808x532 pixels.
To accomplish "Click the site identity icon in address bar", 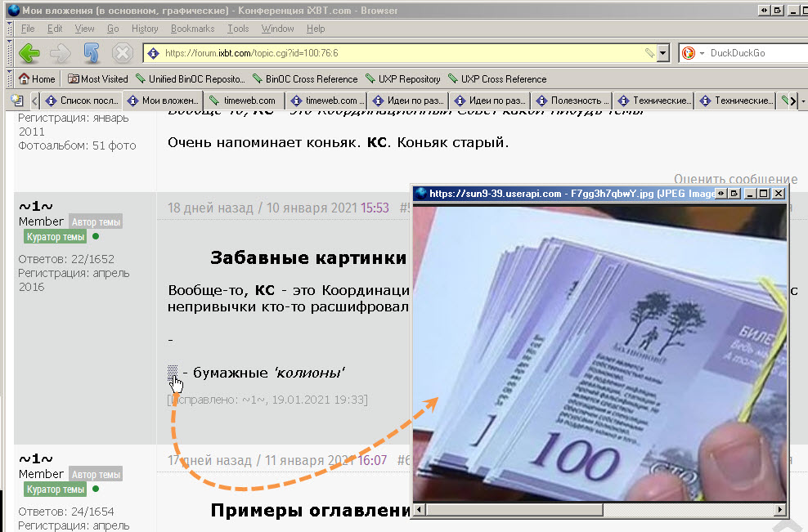I will coord(153,53).
